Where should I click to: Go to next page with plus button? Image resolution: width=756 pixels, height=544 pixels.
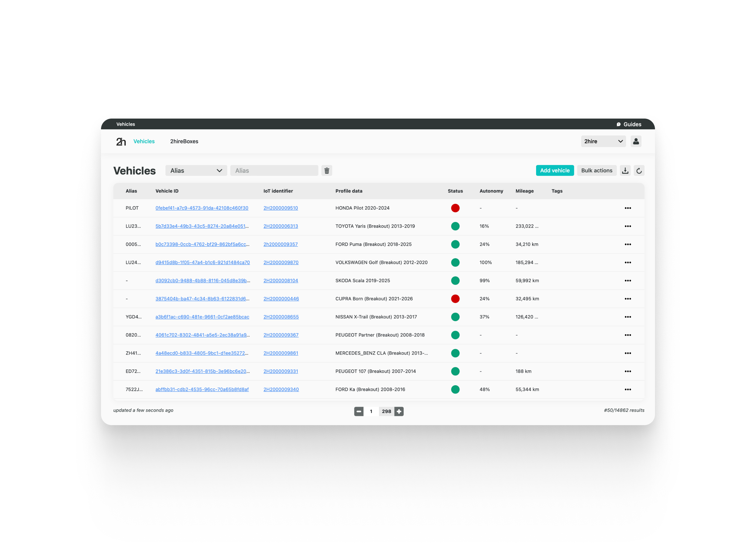(399, 411)
